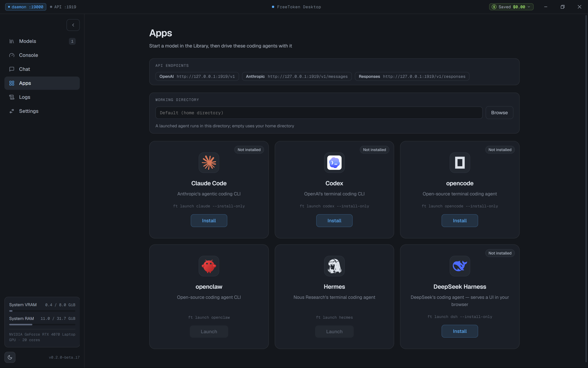This screenshot has height=368, width=588.
Task: Open the Settings page
Action: [42, 111]
